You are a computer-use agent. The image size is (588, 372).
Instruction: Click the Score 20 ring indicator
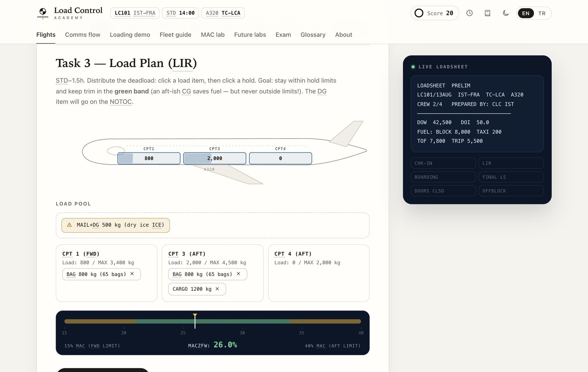coord(419,13)
